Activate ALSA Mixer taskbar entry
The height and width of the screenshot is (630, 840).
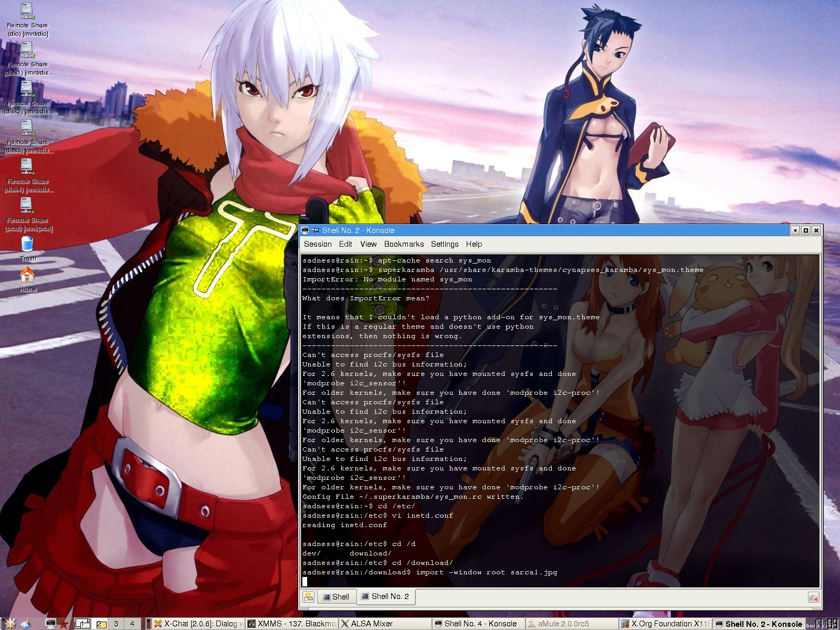pyautogui.click(x=385, y=624)
